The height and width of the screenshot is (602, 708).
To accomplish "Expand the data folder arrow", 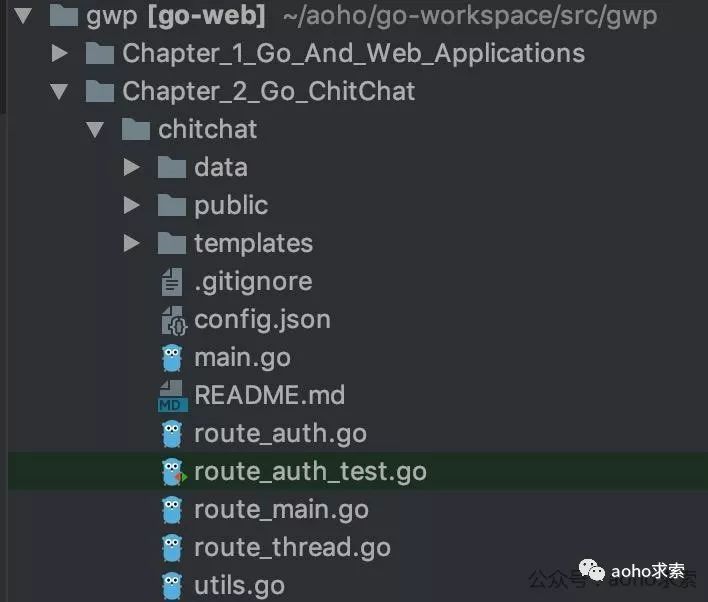I will (x=131, y=167).
